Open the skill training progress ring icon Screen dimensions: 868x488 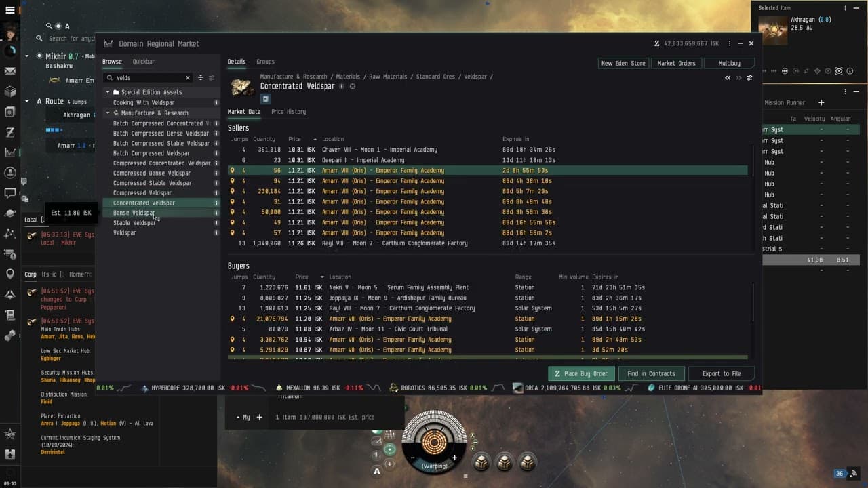pos(10,51)
